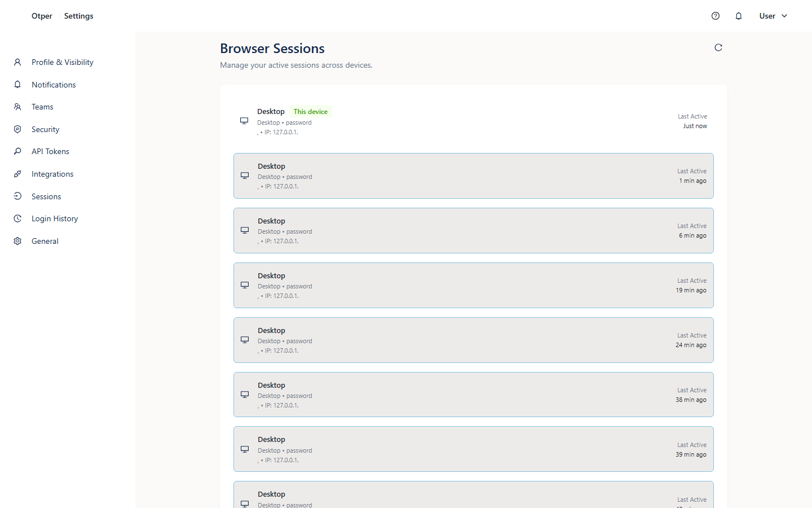Open the User account menu
The height and width of the screenshot is (508, 812).
[773, 16]
